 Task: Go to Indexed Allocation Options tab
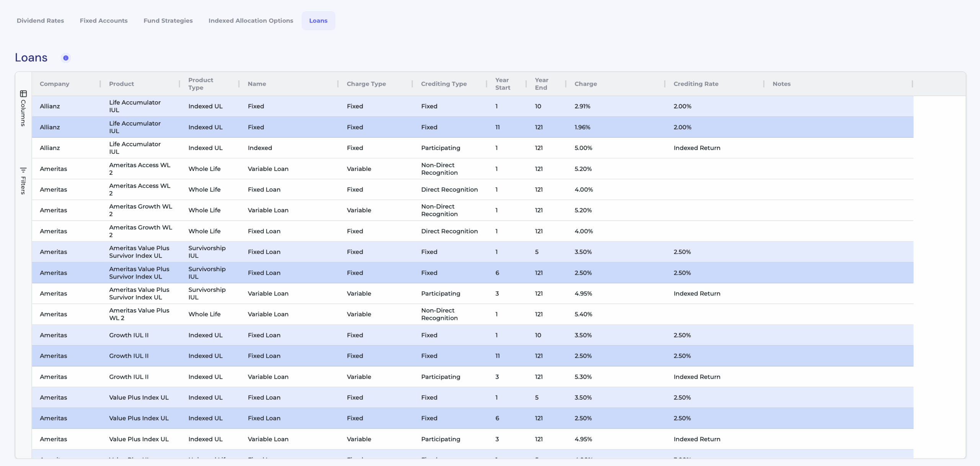click(x=251, y=21)
